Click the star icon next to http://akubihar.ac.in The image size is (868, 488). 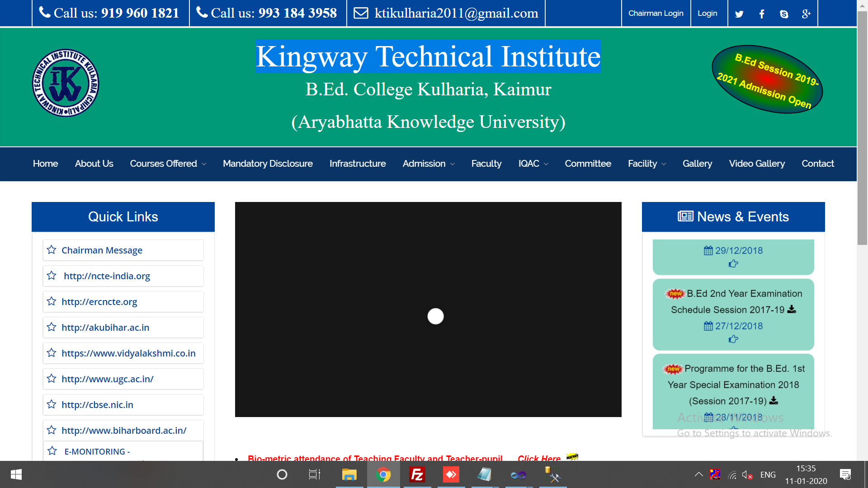click(52, 327)
